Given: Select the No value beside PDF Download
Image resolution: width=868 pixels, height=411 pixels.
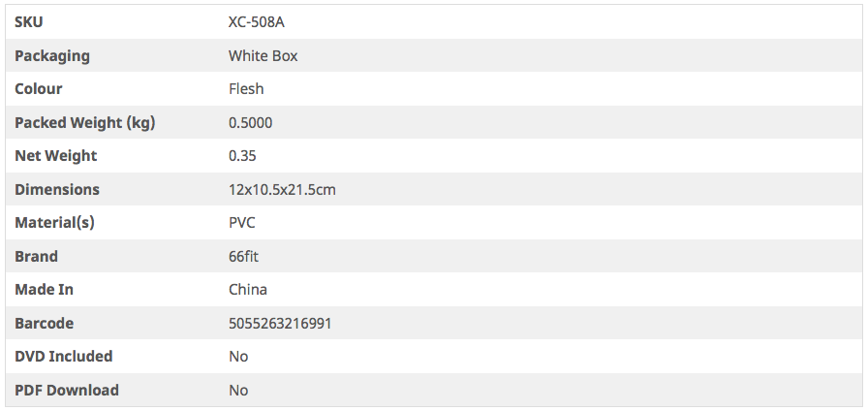Looking at the screenshot, I should tap(238, 391).
